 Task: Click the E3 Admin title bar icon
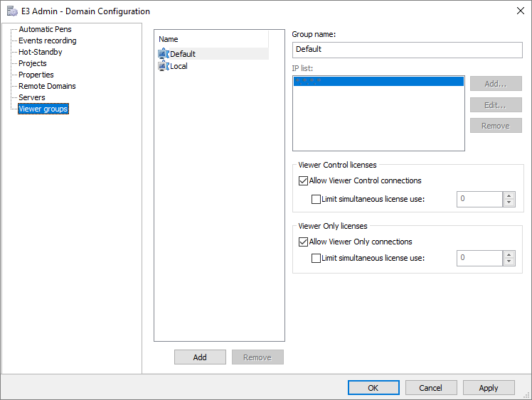coord(12,11)
